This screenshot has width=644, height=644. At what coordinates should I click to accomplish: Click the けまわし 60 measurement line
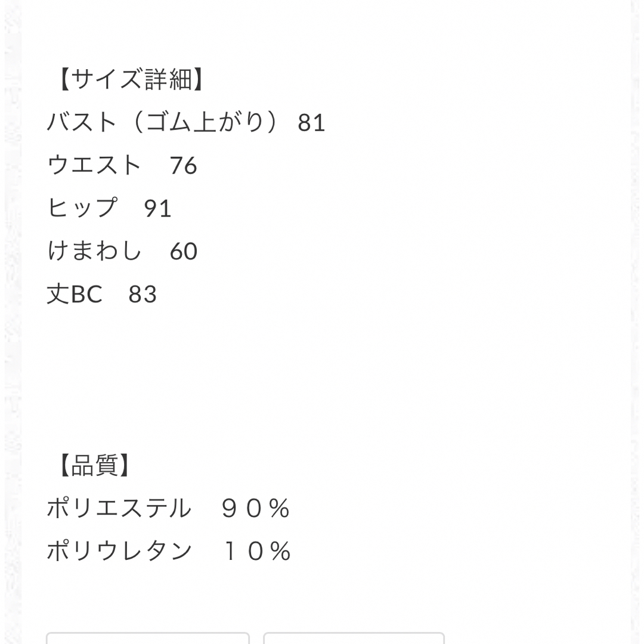coord(122,250)
